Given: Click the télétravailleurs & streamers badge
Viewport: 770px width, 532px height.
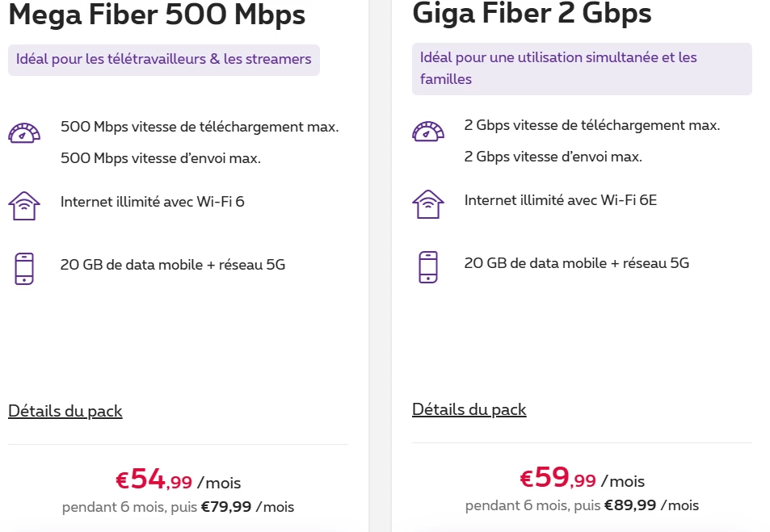Looking at the screenshot, I should tap(164, 60).
